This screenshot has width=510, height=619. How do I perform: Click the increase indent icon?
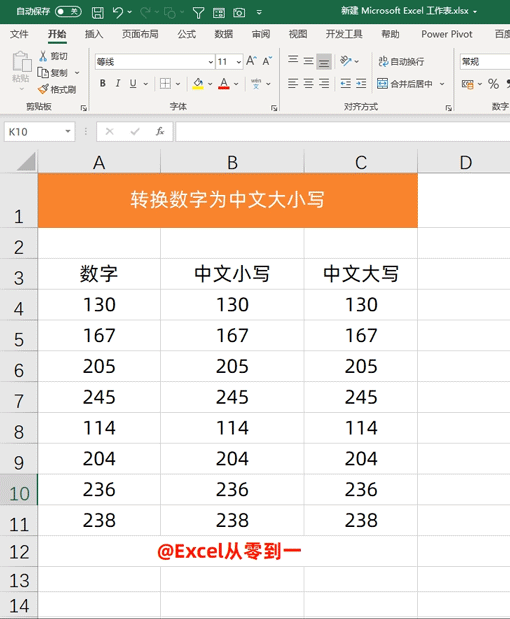(x=361, y=84)
